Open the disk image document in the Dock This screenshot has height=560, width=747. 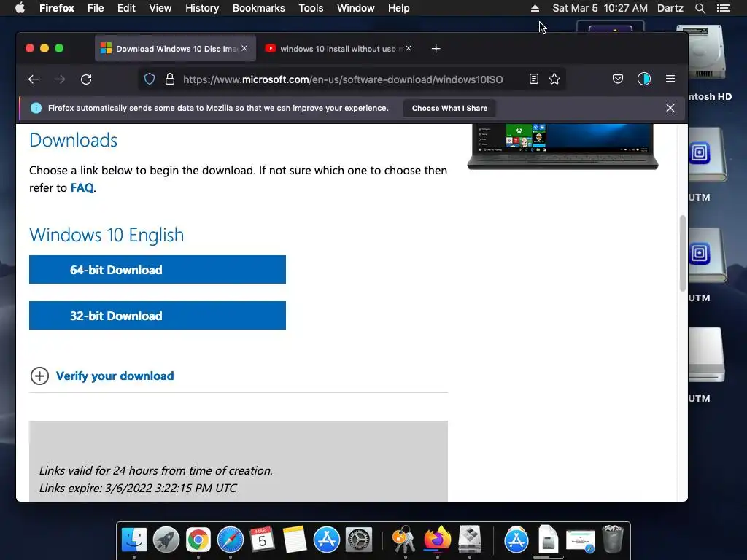pos(548,539)
